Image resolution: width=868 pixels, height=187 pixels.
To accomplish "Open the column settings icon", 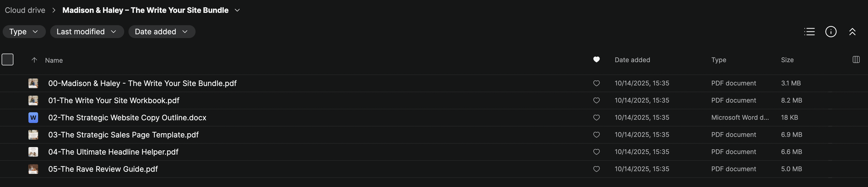I will tap(856, 60).
